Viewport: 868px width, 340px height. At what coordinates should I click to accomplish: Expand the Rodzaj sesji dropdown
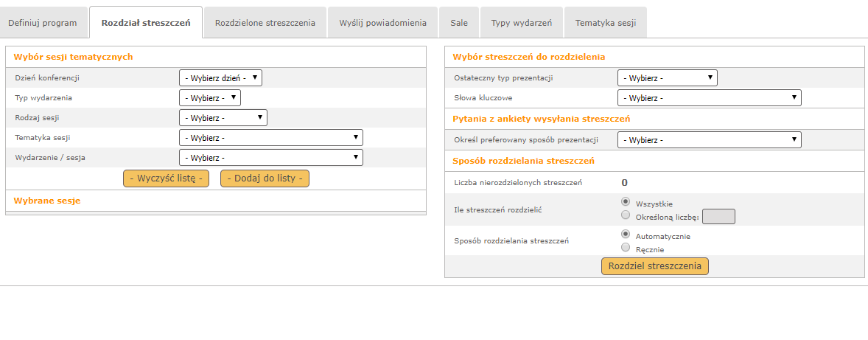pyautogui.click(x=223, y=118)
